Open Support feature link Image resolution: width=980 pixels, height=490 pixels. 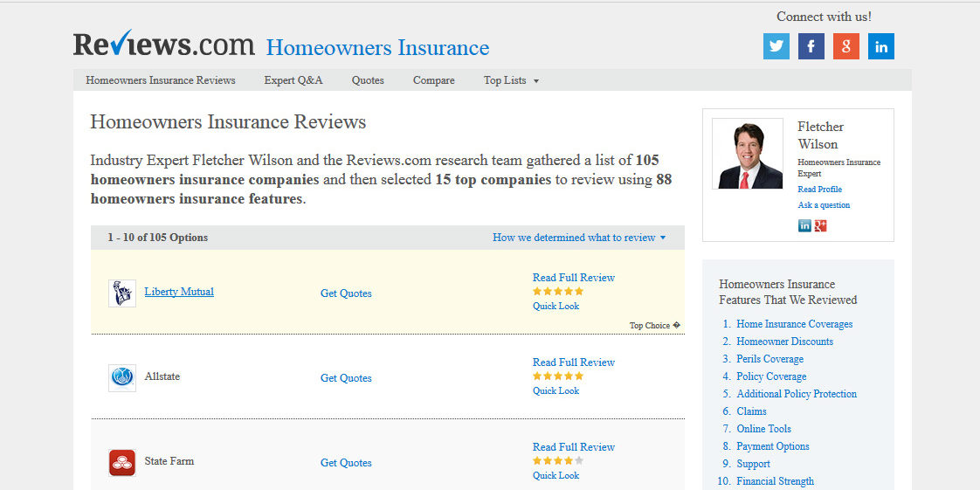(753, 464)
